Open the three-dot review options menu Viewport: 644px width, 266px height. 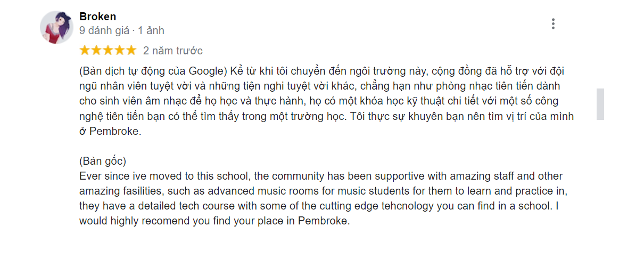click(x=554, y=24)
